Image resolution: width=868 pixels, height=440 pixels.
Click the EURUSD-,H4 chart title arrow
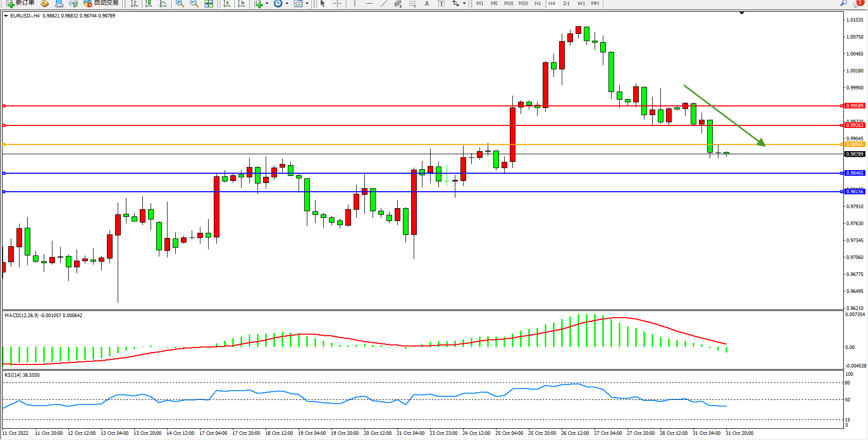click(6, 16)
